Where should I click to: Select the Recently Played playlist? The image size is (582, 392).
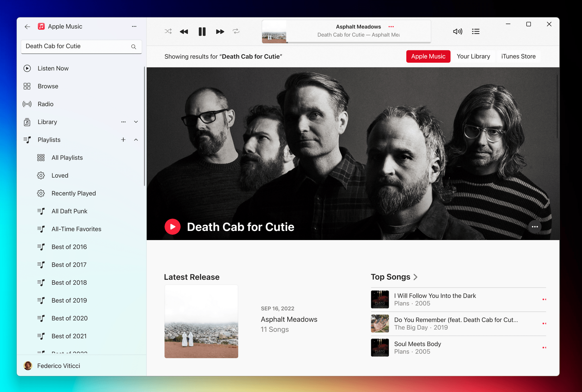[x=74, y=193]
